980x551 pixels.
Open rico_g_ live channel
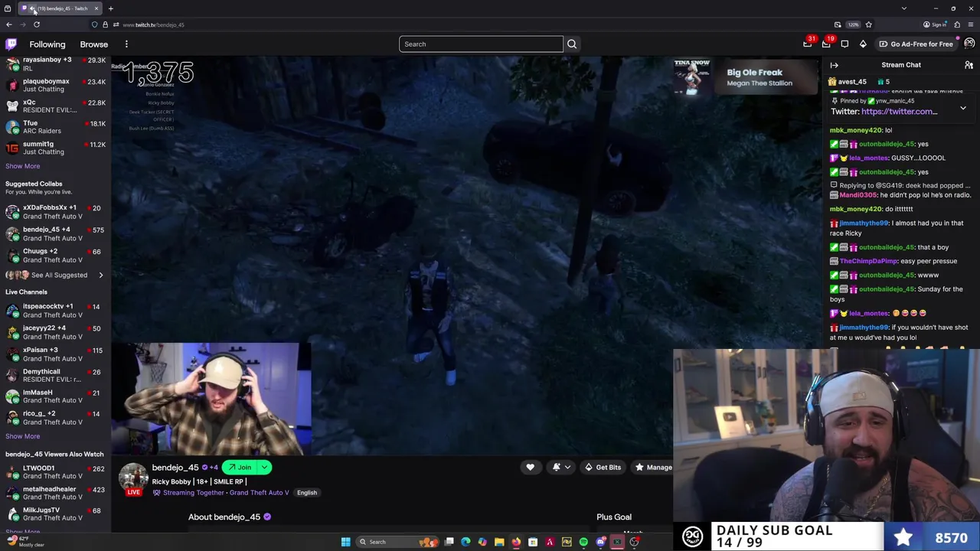pos(55,418)
